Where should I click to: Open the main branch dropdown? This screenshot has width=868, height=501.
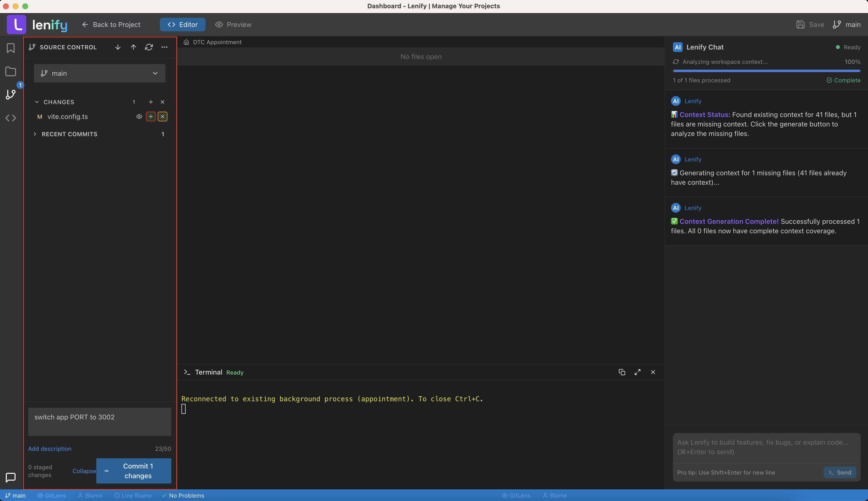[99, 73]
